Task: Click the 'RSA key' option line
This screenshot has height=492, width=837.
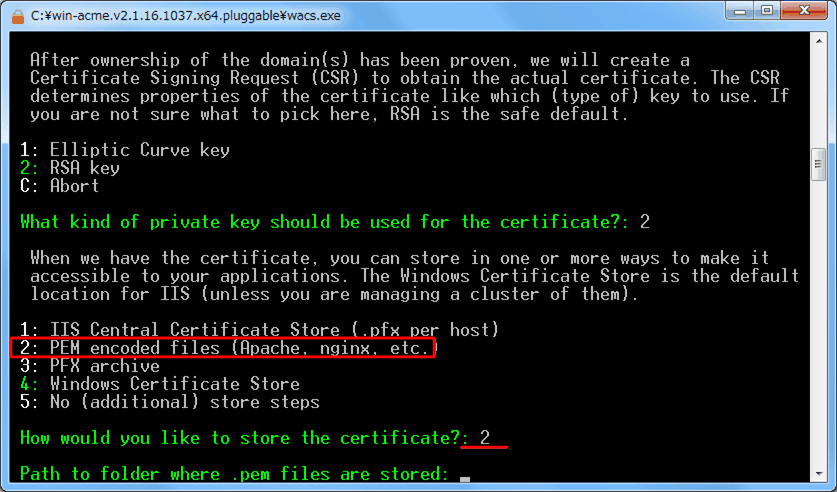Action: coord(70,168)
